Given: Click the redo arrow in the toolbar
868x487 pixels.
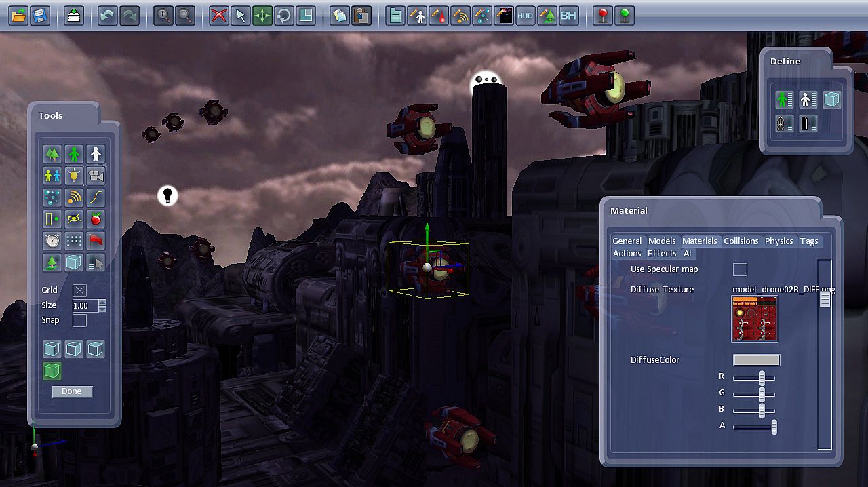Looking at the screenshot, I should tap(129, 16).
